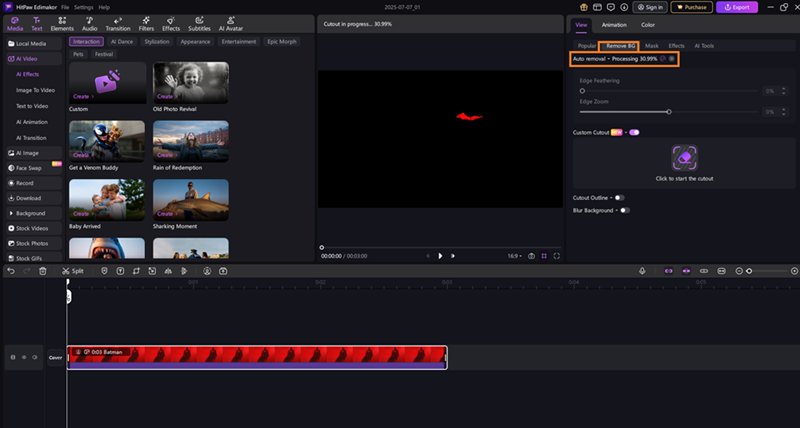Switch to the Mask sub-tab
Viewport: 800px width, 428px height.
652,46
